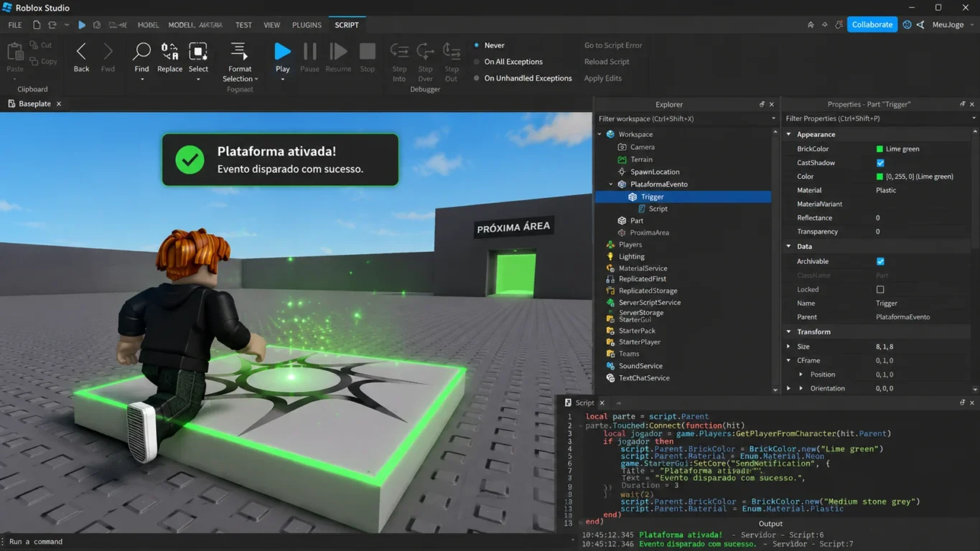Viewport: 980px width, 551px height.
Task: Click the Step Into debugger icon
Action: coord(399,51)
